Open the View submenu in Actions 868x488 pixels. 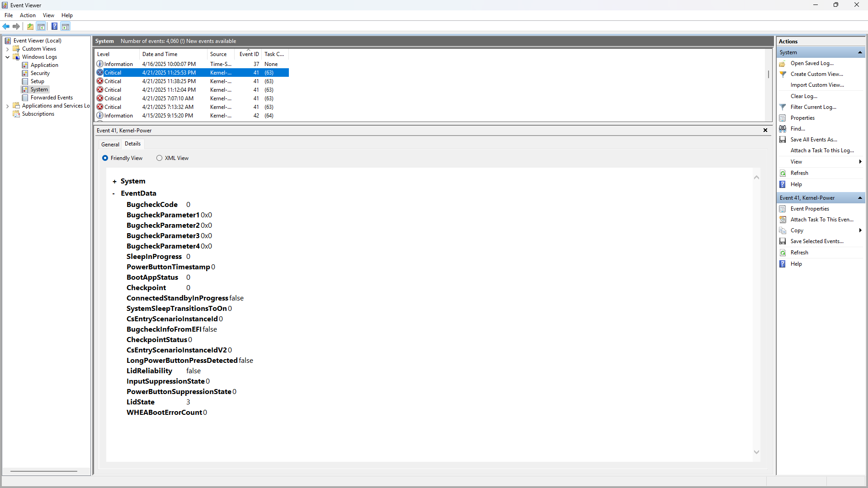(x=821, y=162)
